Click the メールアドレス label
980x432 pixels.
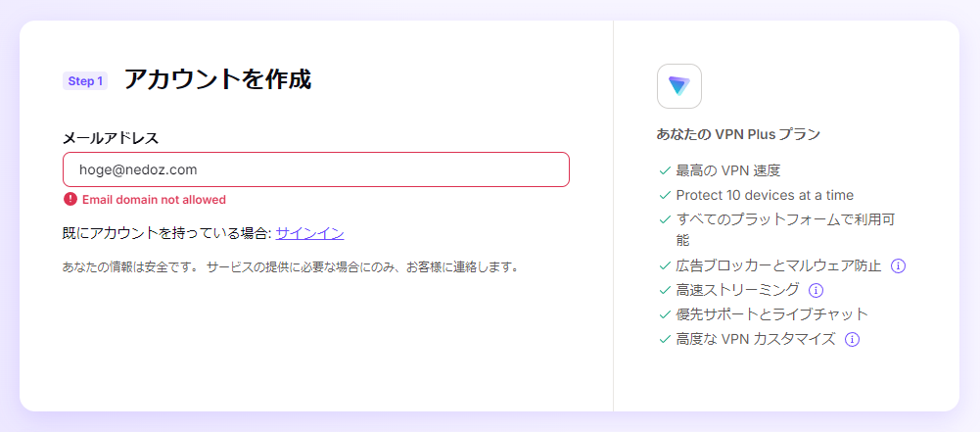click(111, 138)
